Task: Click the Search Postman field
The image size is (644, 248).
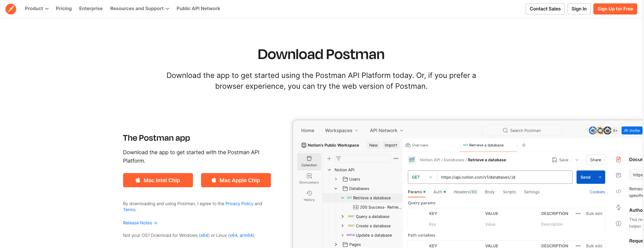Action: [x=522, y=131]
